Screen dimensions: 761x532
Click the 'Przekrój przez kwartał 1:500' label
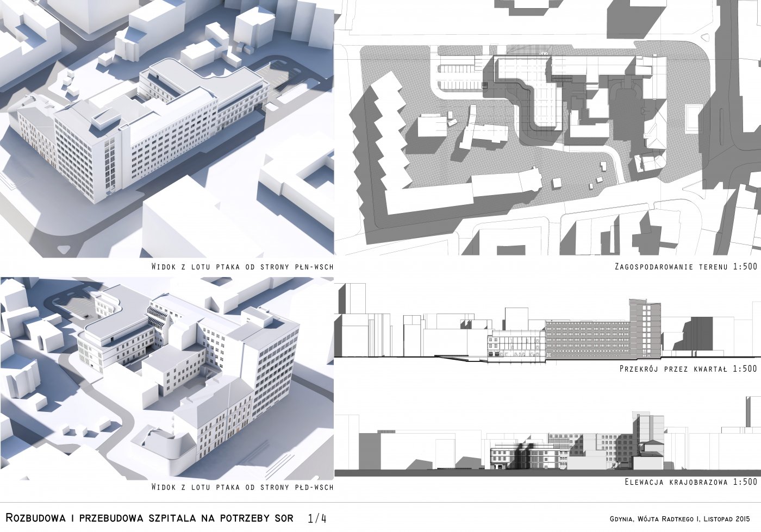[688, 368]
